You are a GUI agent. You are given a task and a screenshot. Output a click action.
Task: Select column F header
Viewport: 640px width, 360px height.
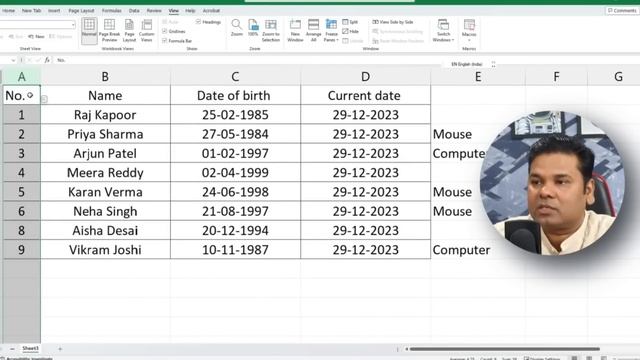click(556, 76)
